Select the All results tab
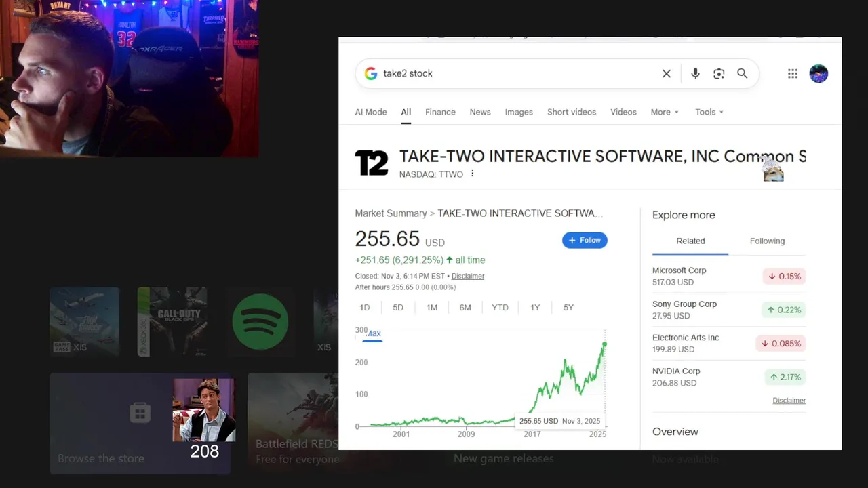The height and width of the screenshot is (488, 868). pos(406,112)
